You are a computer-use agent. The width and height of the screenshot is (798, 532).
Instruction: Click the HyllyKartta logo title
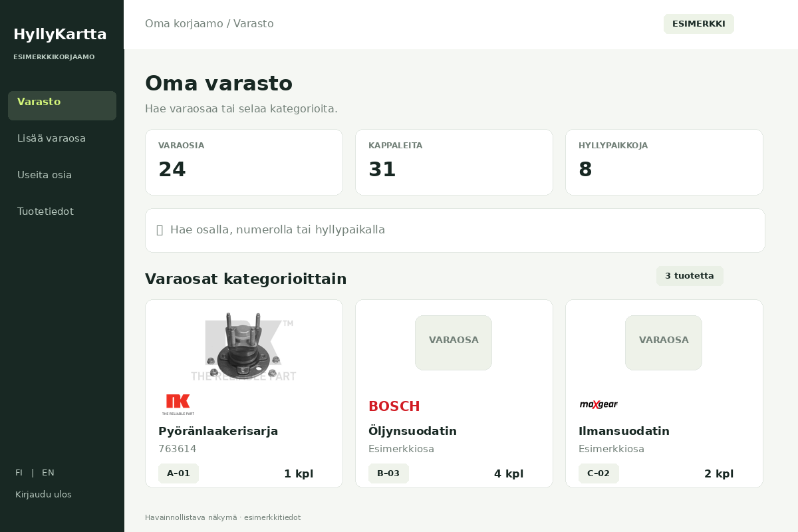60,35
